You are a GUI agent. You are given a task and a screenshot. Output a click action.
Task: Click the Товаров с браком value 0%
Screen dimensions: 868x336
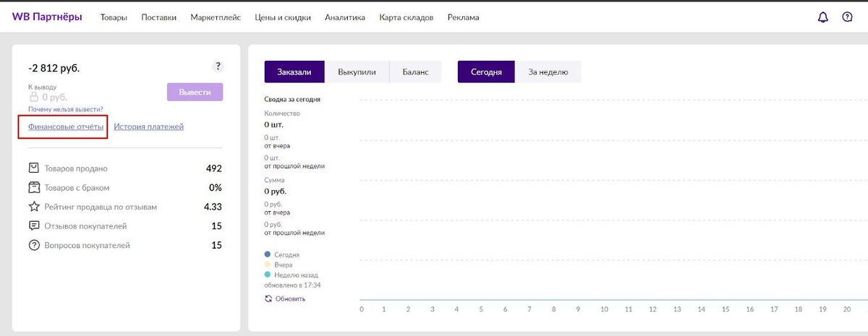(x=216, y=188)
